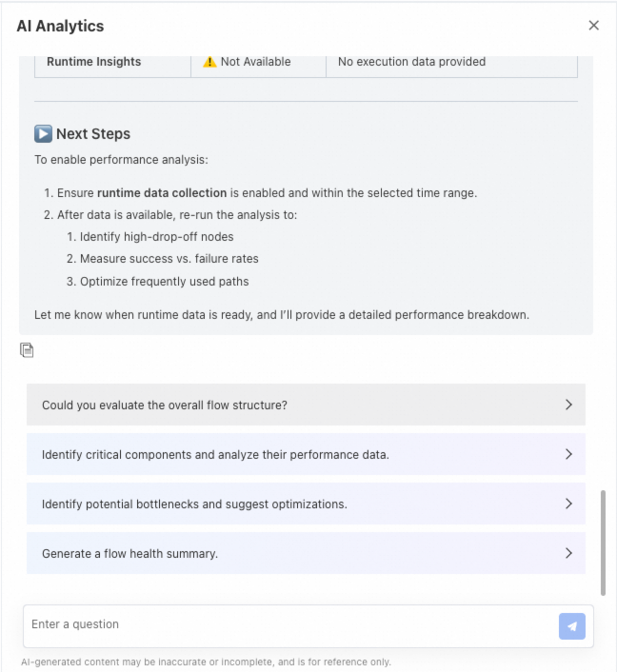The image size is (617, 672).
Task: Ask to evaluate the overall flow structure
Action: [165, 405]
